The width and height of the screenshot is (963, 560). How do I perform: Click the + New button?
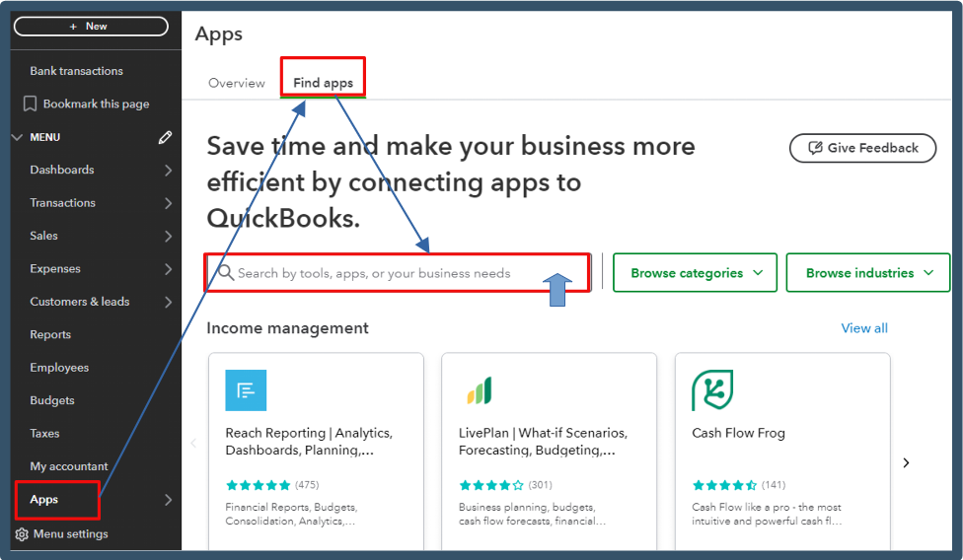[x=91, y=27]
